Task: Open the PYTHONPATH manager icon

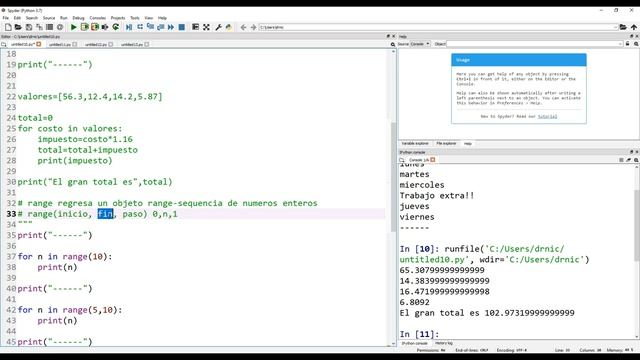Action: pyautogui.click(x=229, y=27)
